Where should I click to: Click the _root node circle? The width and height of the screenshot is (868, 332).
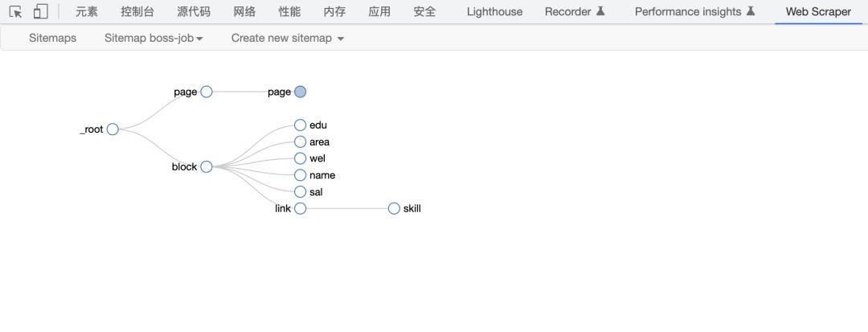113,129
